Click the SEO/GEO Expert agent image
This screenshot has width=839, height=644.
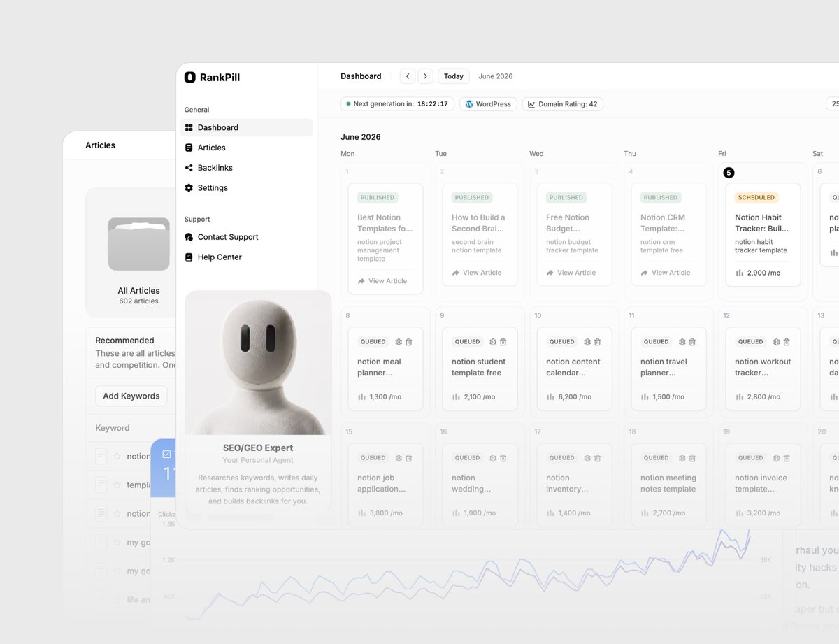pyautogui.click(x=258, y=362)
